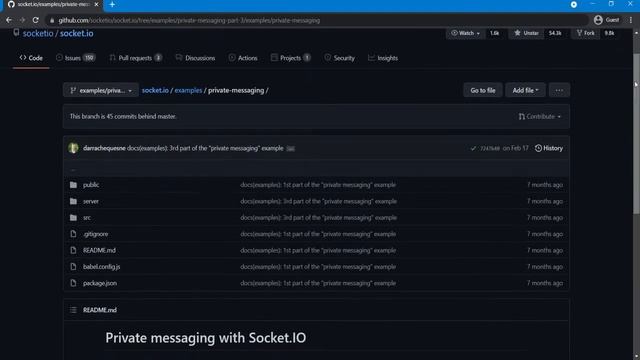Open the .gitignore file
The height and width of the screenshot is (360, 640).
coord(96,234)
